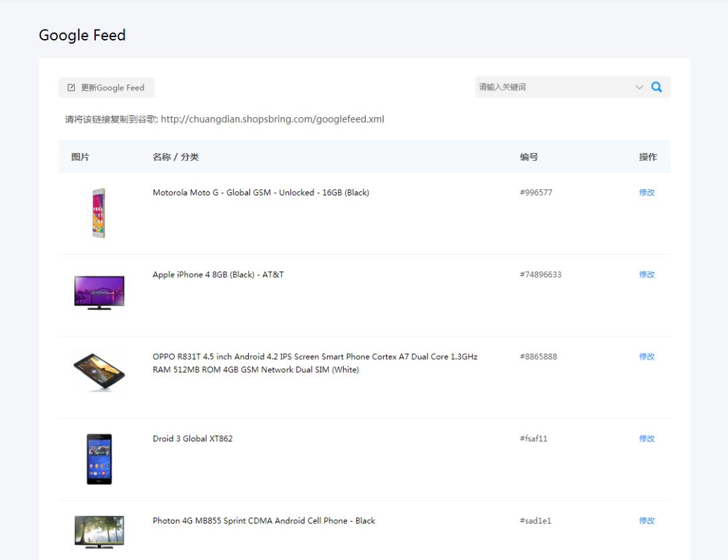Click the Droid 3 Global XT862 name

click(x=192, y=439)
